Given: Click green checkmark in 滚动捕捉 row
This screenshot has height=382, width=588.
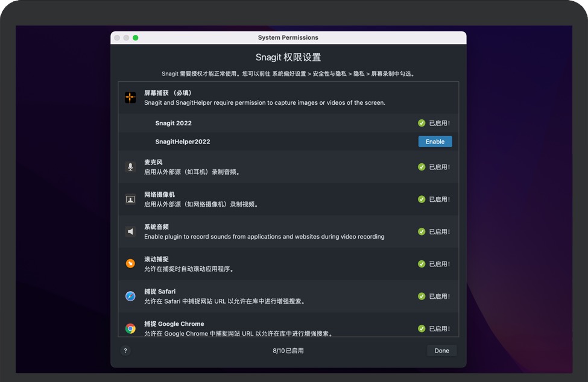Looking at the screenshot, I should tap(422, 264).
